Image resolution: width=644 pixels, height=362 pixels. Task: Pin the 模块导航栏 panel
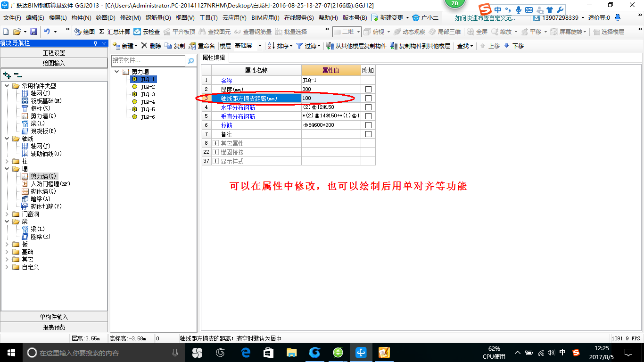pos(96,43)
